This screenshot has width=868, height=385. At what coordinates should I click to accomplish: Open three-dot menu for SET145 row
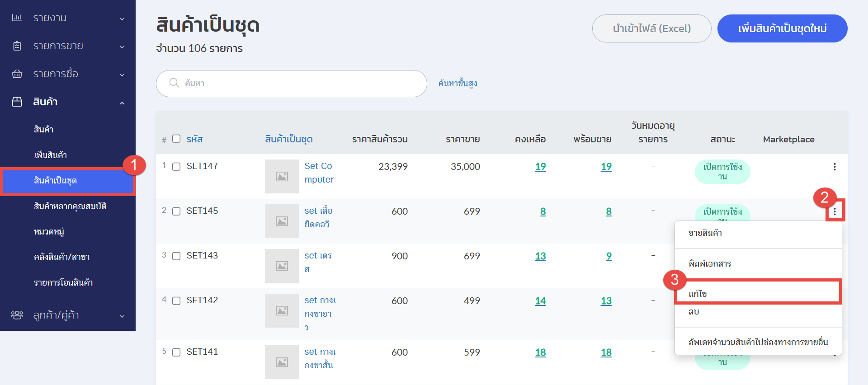(835, 211)
